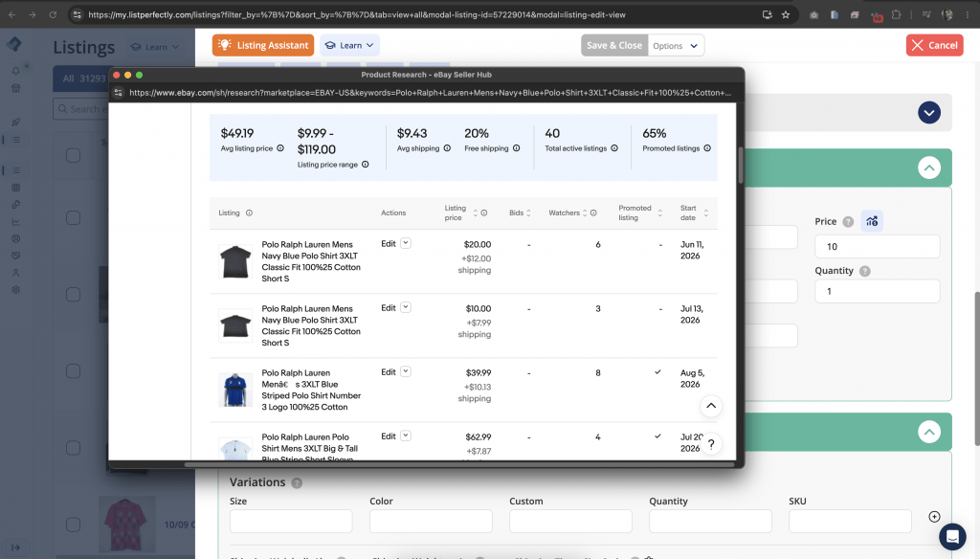Focus the Size variation field
The height and width of the screenshot is (559, 980).
[291, 521]
